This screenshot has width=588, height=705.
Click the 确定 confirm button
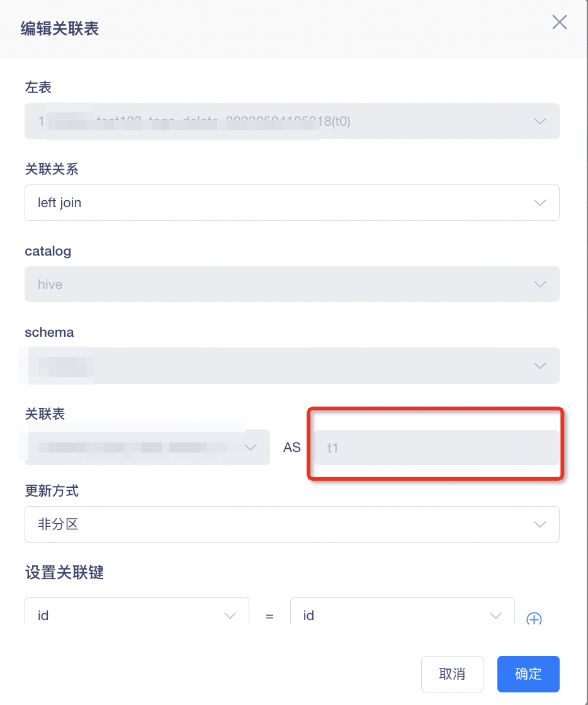528,674
